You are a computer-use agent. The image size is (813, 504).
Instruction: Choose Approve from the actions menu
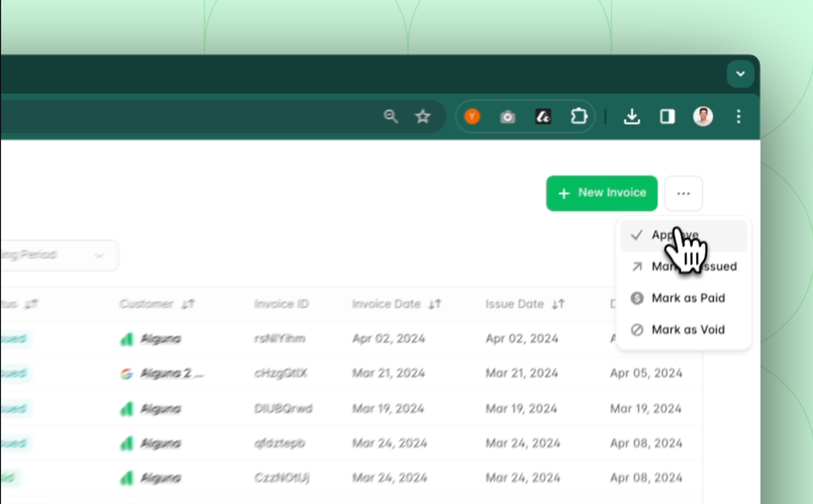(683, 235)
